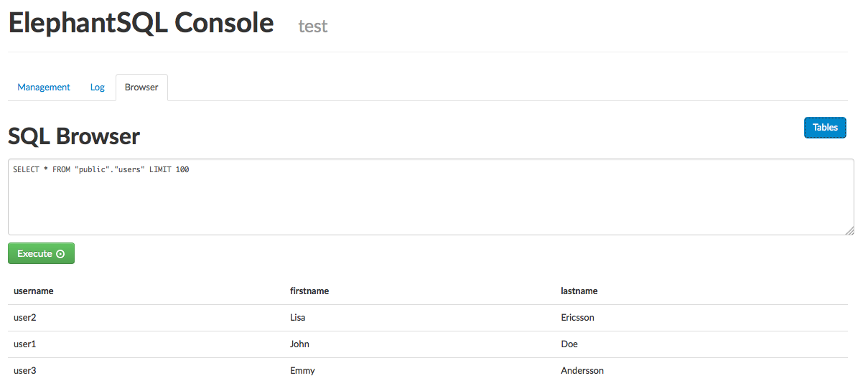Click the Lisa firstname cell
This screenshot has width=868, height=391.
click(298, 318)
